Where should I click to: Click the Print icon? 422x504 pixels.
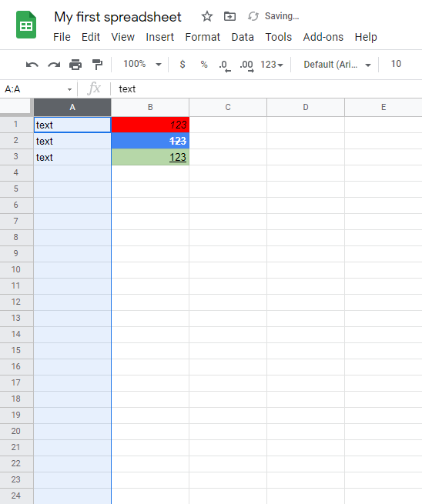tap(75, 65)
